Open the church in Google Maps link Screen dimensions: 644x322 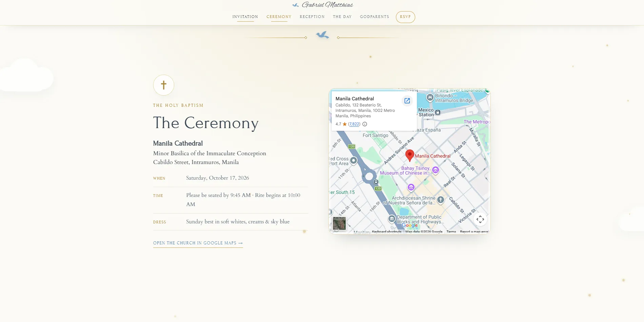198,243
